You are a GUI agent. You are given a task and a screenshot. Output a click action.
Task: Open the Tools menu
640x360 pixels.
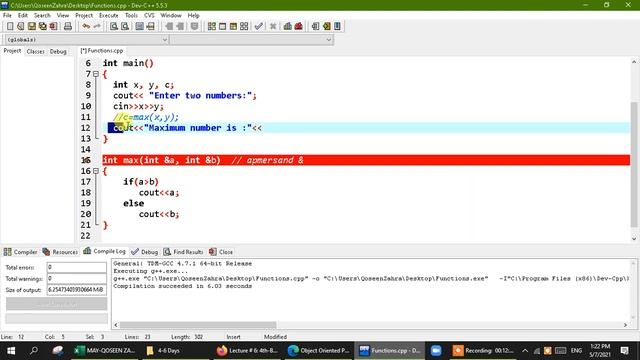click(x=131, y=16)
